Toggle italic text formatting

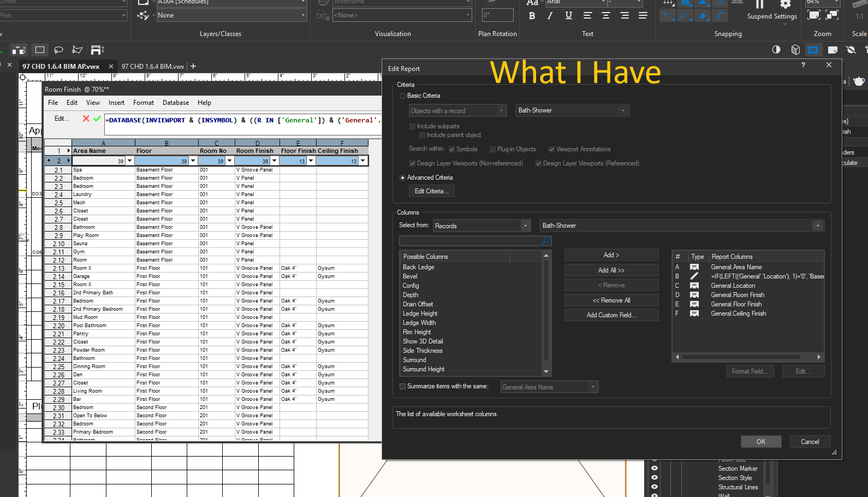[550, 16]
